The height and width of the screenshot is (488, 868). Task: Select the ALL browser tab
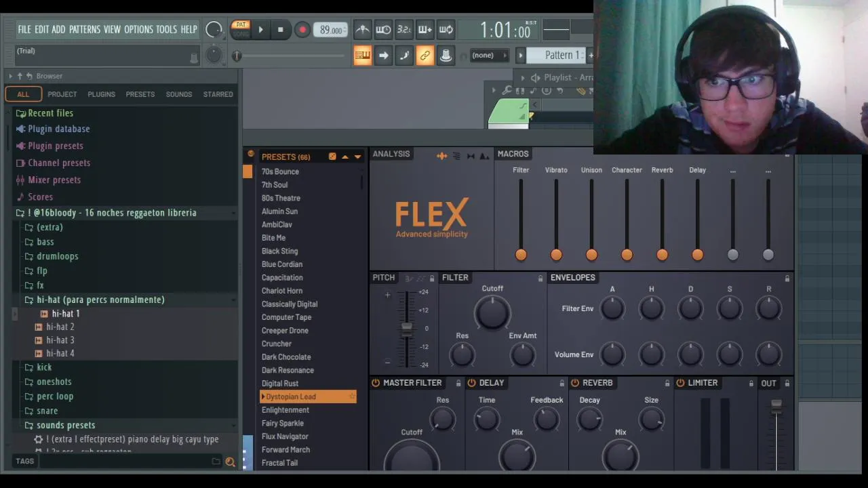pyautogui.click(x=23, y=94)
